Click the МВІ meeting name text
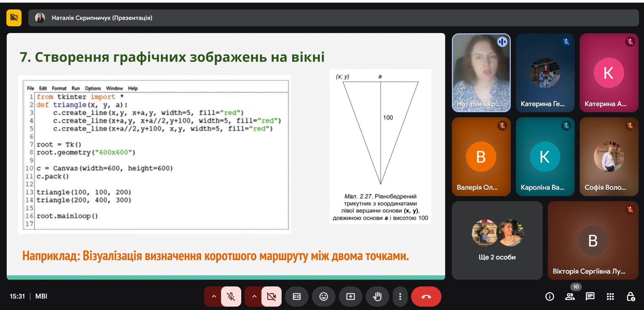 tap(41, 296)
